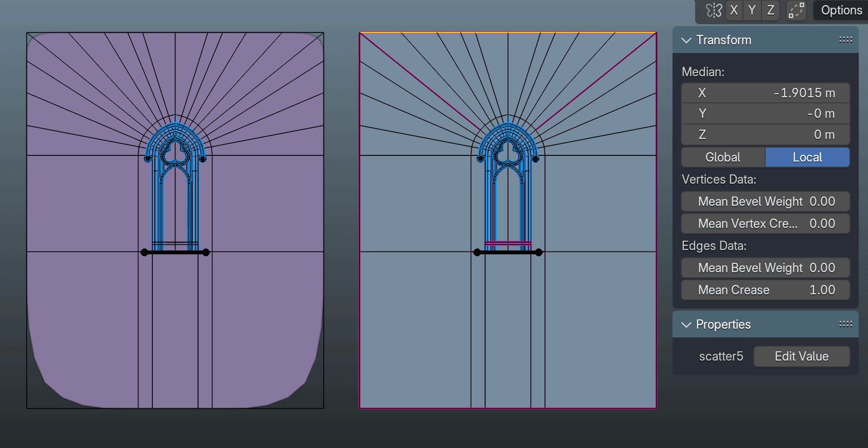Switch to Global coordinate space

[723, 157]
